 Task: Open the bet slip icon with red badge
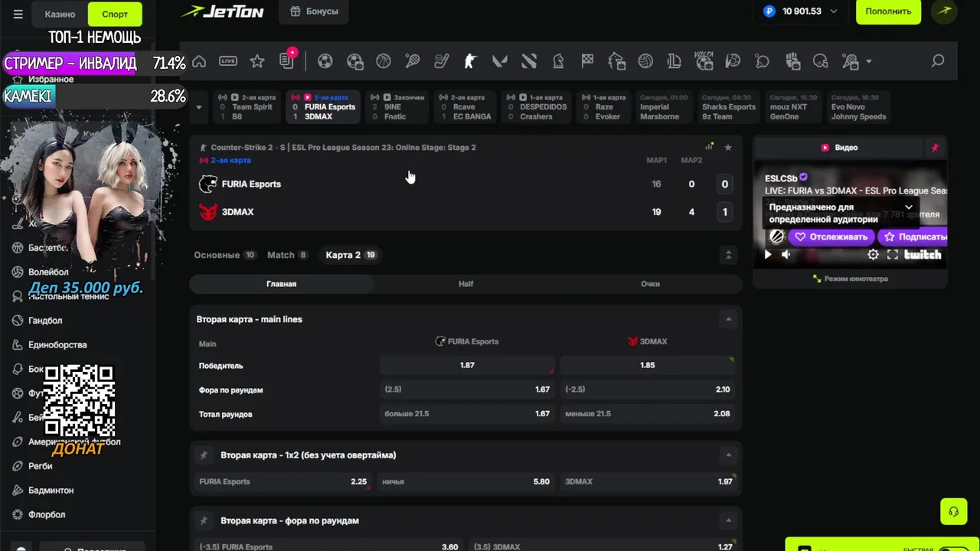pyautogui.click(x=287, y=60)
